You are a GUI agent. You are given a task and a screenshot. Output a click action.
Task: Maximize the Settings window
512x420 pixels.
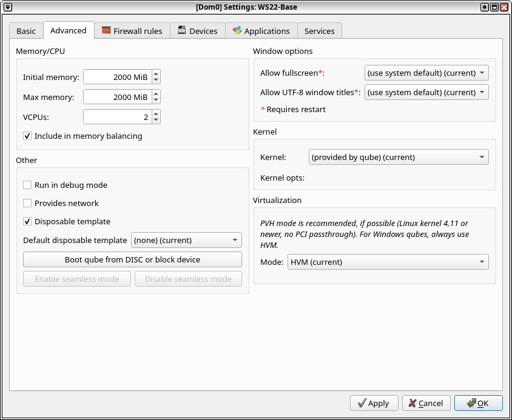[494, 7]
